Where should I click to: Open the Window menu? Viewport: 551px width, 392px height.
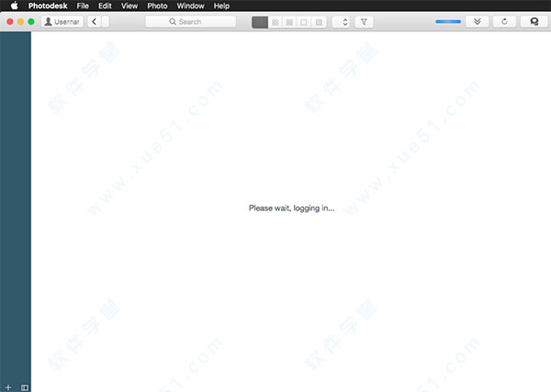point(190,6)
